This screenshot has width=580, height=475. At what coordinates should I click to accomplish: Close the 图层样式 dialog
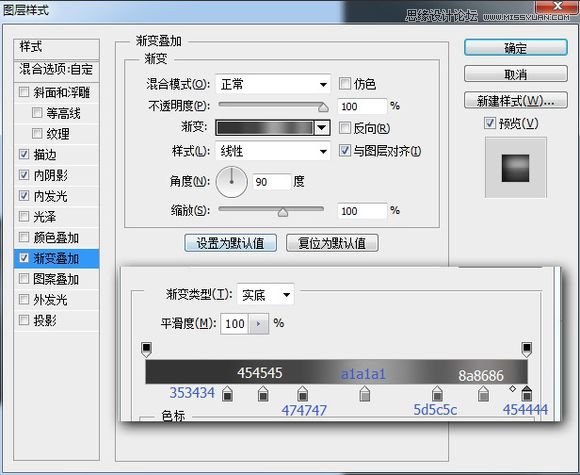coord(557,6)
